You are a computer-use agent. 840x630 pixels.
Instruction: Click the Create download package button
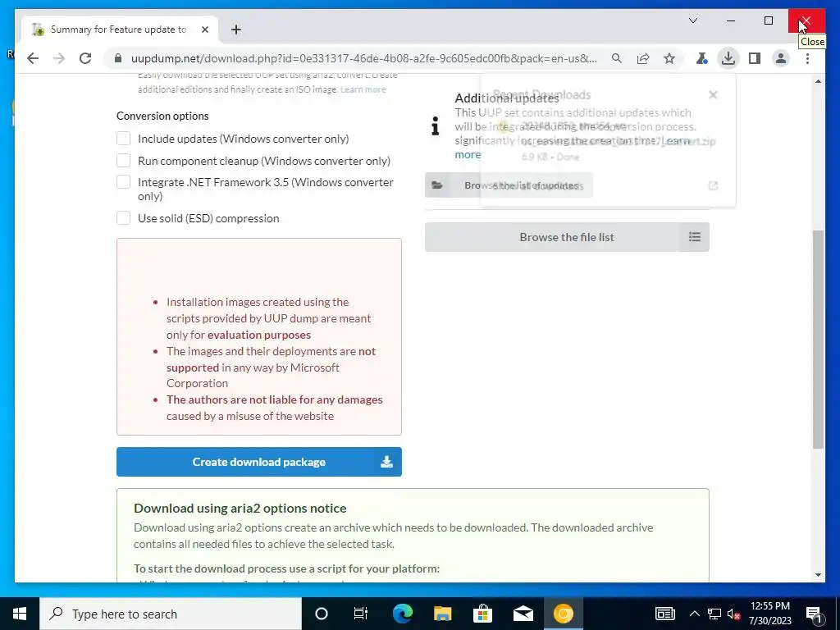coord(258,462)
